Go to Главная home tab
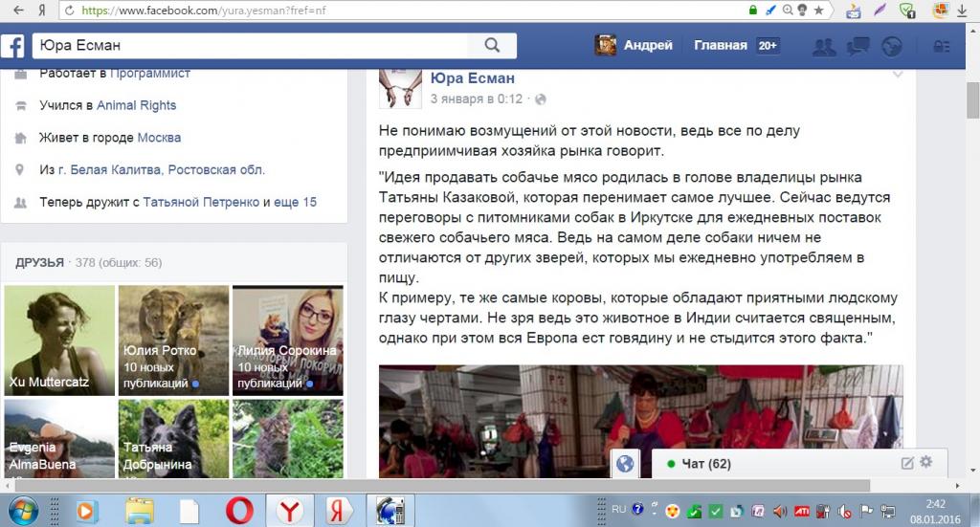This screenshot has width=980, height=527. 720,45
